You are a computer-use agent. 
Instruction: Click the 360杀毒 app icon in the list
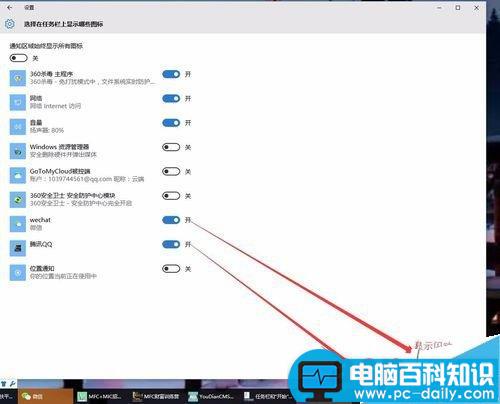[x=18, y=78]
